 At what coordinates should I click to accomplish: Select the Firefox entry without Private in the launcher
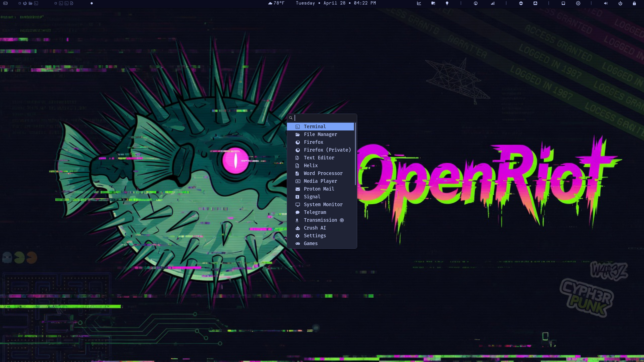point(320,142)
